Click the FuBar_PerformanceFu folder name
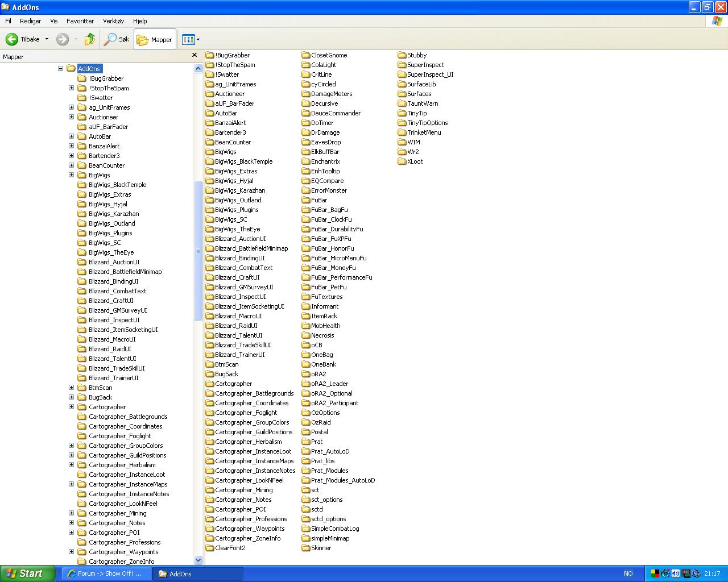 pos(341,277)
